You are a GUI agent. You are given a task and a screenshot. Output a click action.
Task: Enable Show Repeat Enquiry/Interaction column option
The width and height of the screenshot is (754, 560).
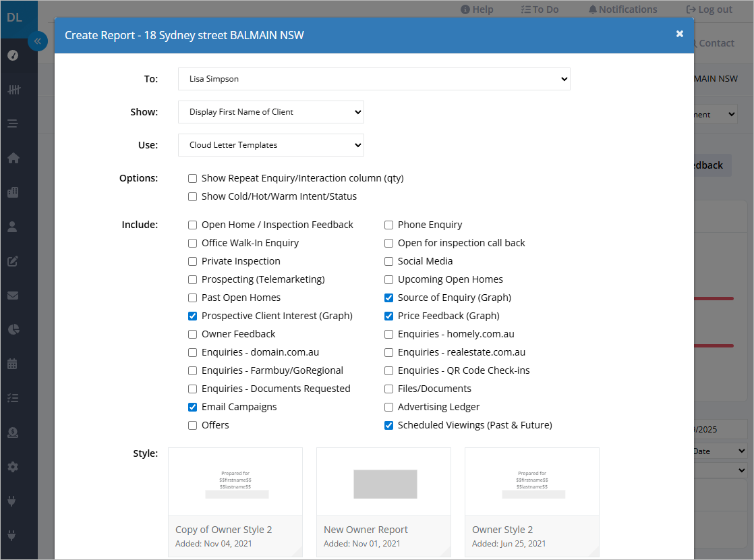click(x=192, y=179)
